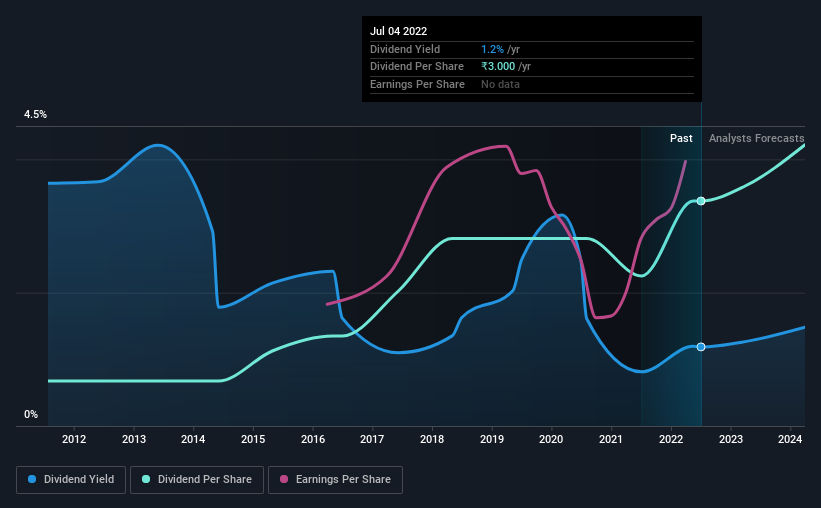This screenshot has height=508, width=821.
Task: Toggle the Earnings Per Share legend series
Action: click(x=335, y=480)
